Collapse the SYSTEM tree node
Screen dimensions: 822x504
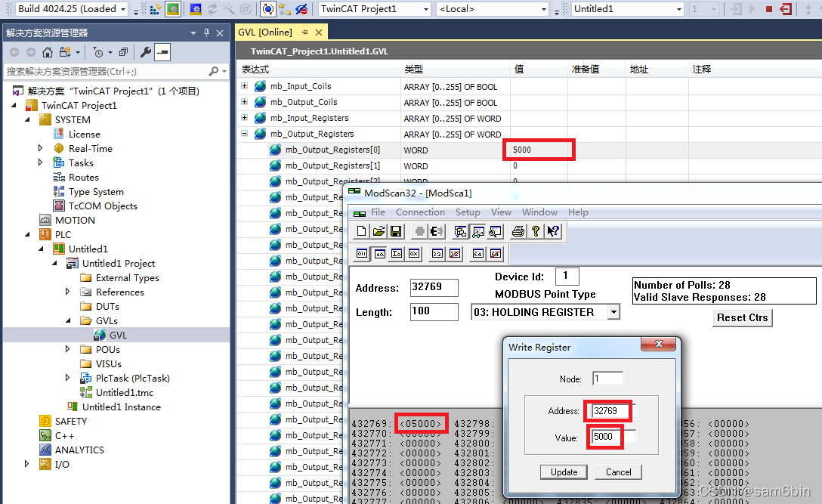pyautogui.click(x=27, y=119)
